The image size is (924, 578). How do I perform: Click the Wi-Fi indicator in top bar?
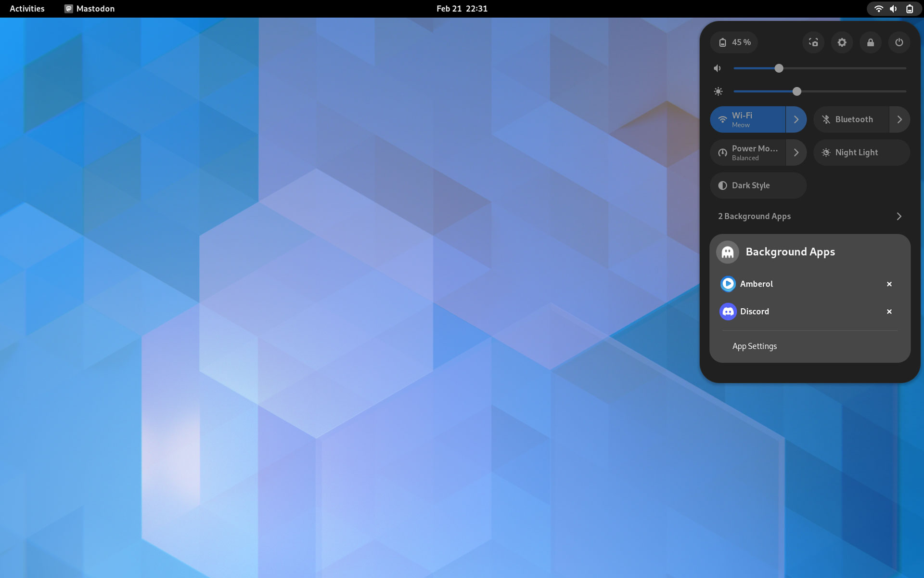(878, 9)
